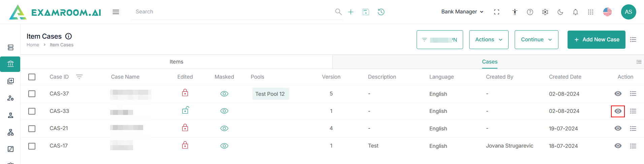Toggle dark mode moon icon
The height and width of the screenshot is (164, 644).
pyautogui.click(x=560, y=12)
